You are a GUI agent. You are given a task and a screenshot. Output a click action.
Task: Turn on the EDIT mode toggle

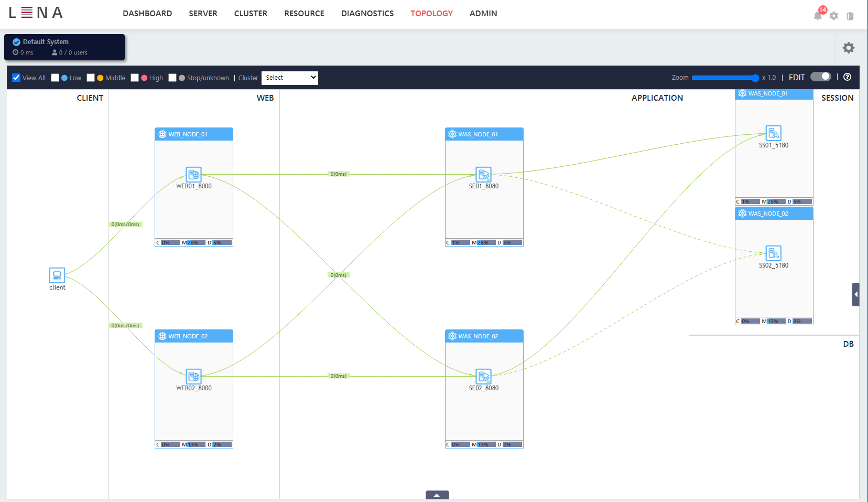coord(820,77)
